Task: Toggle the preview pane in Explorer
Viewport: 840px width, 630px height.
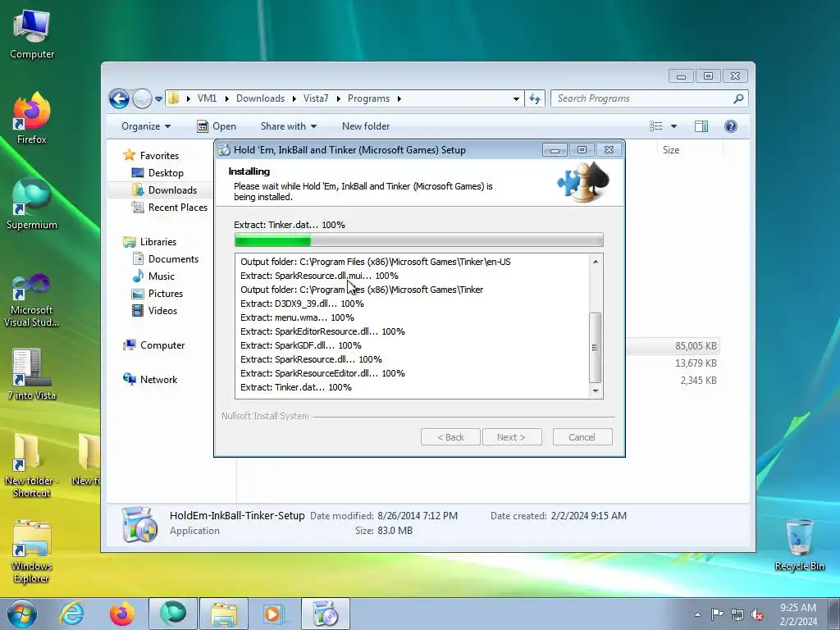Action: [x=701, y=126]
